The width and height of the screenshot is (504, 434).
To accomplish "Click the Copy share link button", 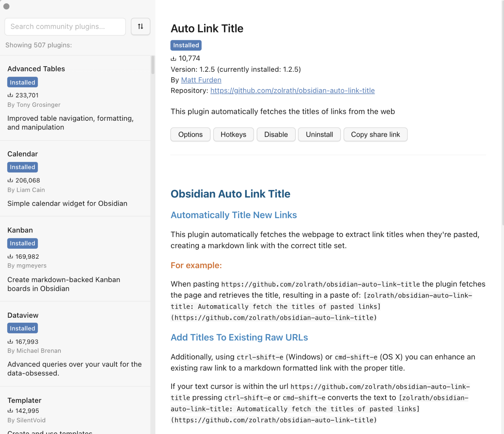I will [375, 134].
